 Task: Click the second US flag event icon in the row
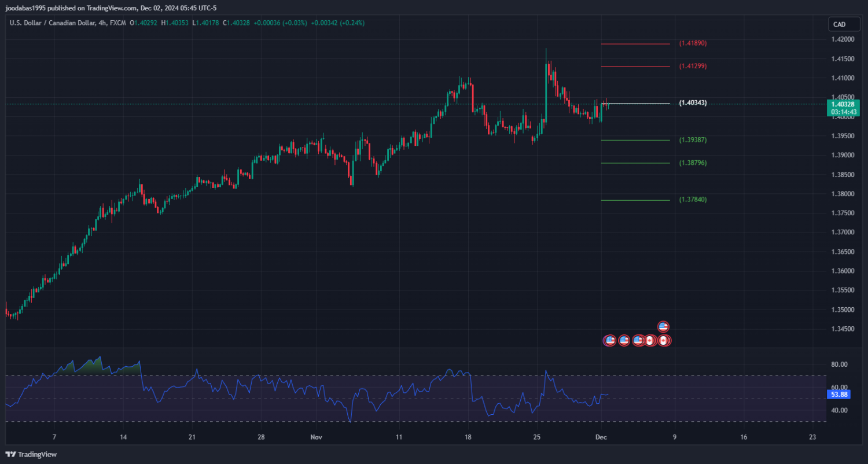(x=624, y=341)
